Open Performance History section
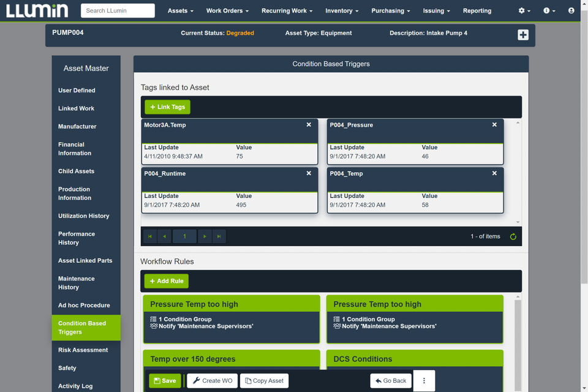Screen dimensions: 588x392 (86, 238)
